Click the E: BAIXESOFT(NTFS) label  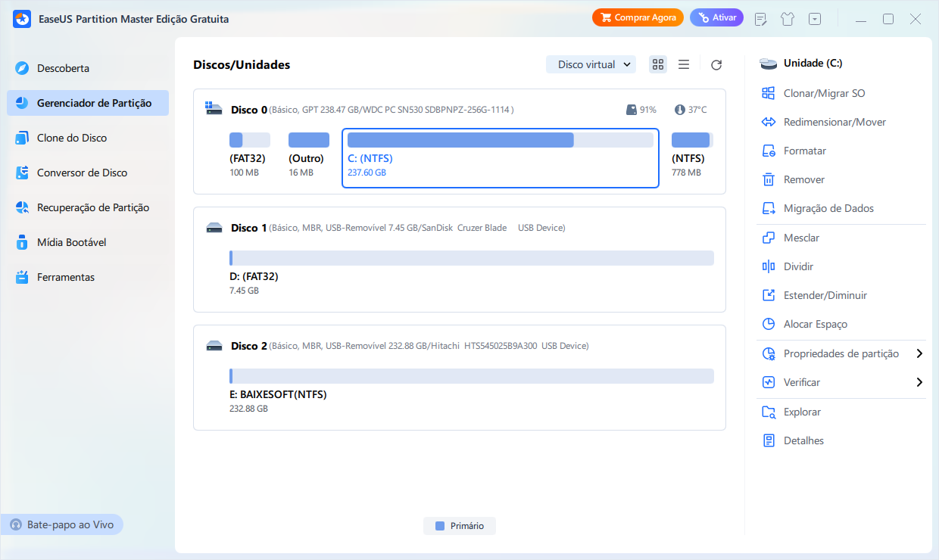click(278, 394)
